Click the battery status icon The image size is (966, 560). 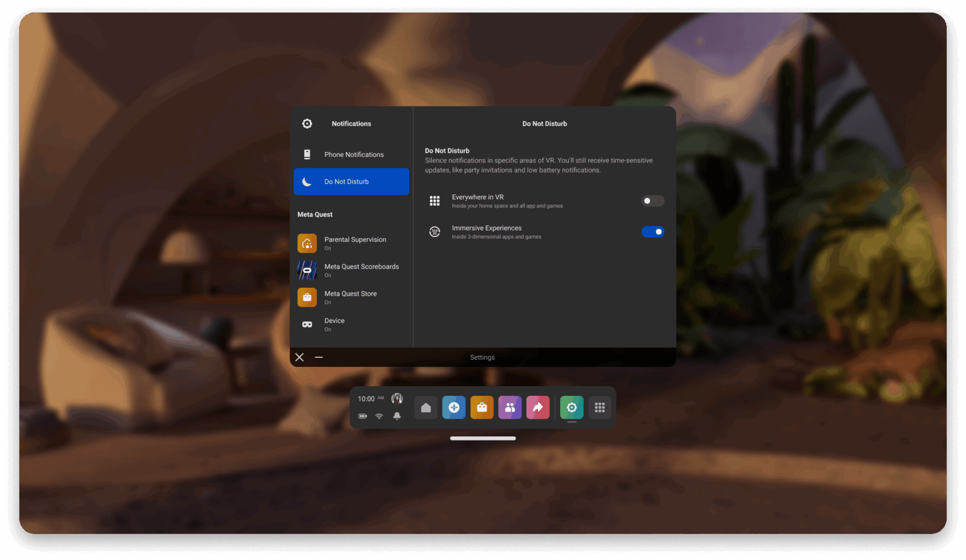362,416
